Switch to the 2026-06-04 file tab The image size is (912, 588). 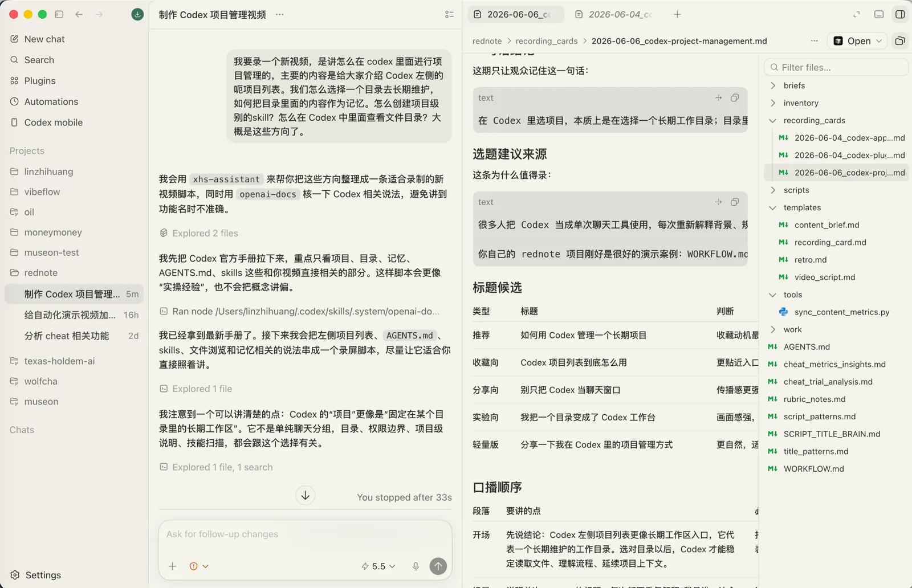[616, 14]
